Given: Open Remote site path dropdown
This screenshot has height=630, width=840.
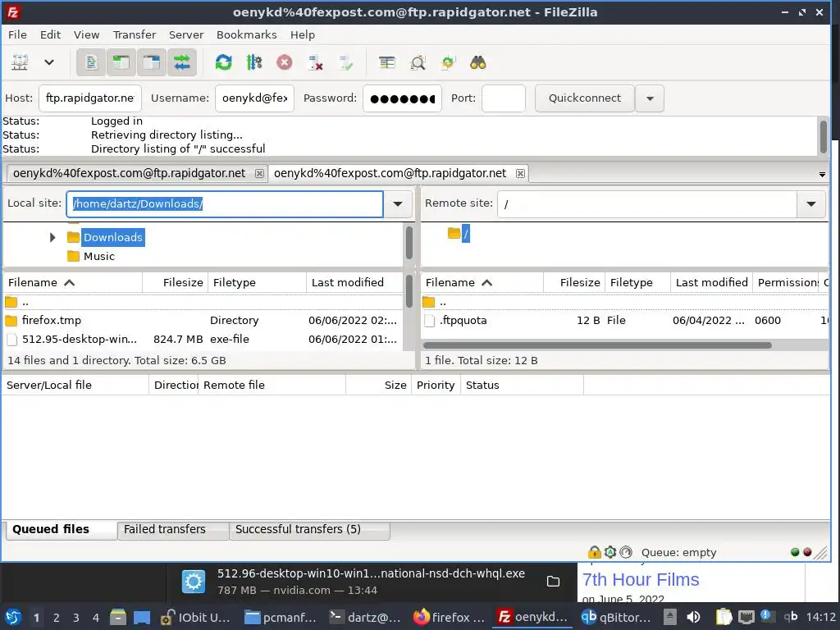Looking at the screenshot, I should 811,203.
